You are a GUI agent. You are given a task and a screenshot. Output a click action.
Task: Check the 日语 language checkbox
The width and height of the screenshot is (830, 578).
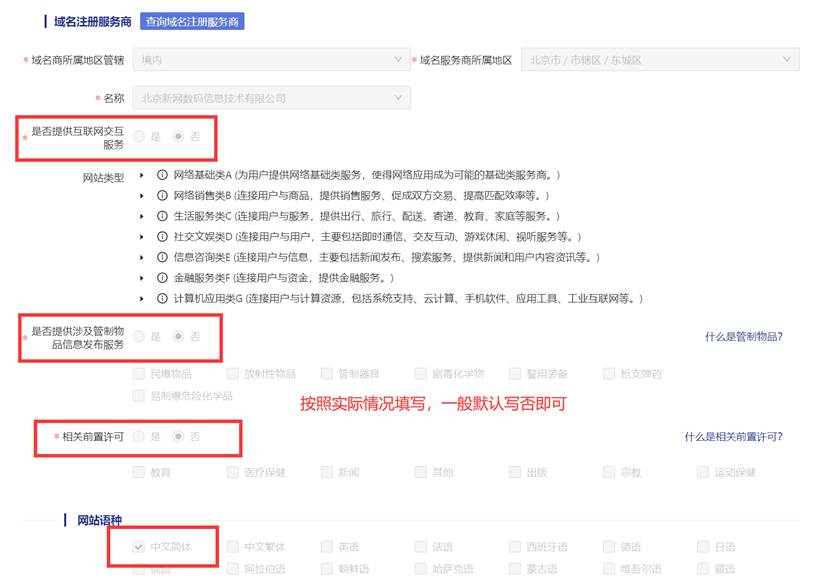click(703, 547)
